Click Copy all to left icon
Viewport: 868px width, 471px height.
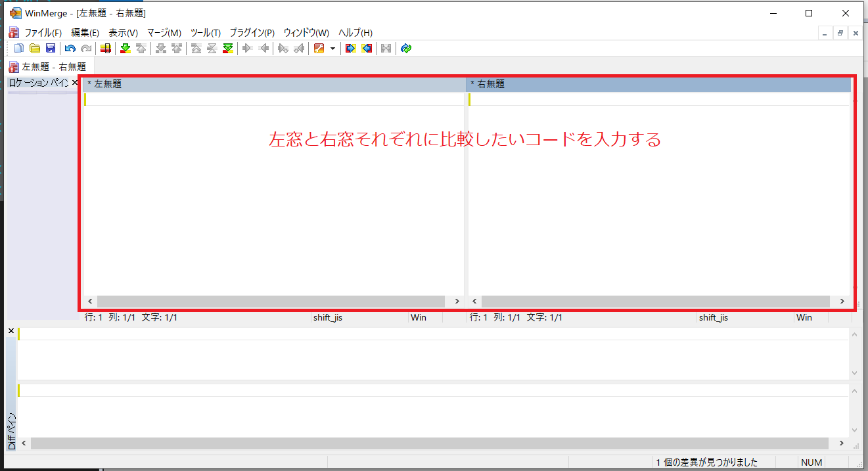coord(367,49)
